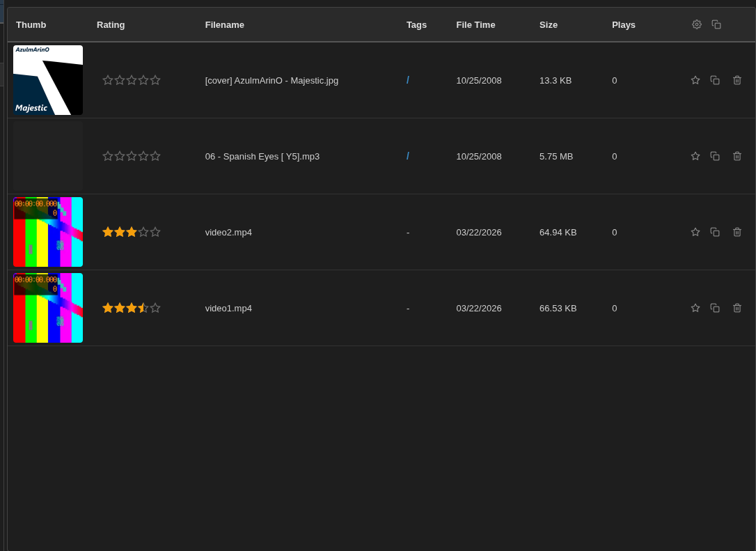Trash the video1.mp4 file
The image size is (756, 551).
coord(737,308)
